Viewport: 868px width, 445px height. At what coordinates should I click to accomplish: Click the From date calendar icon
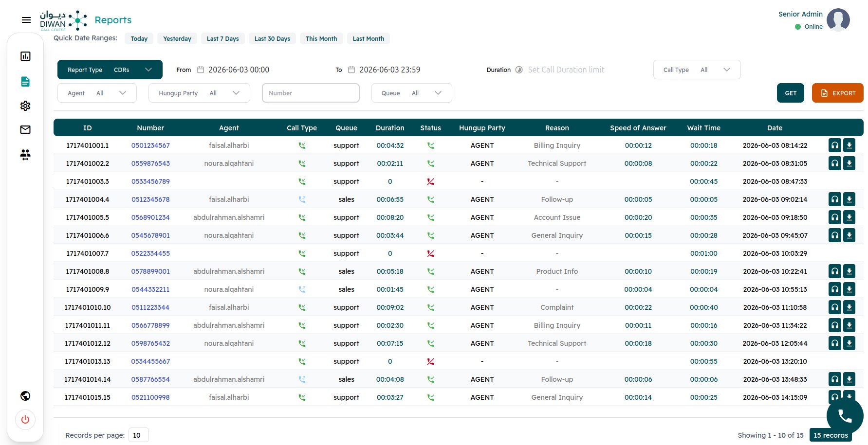point(200,70)
